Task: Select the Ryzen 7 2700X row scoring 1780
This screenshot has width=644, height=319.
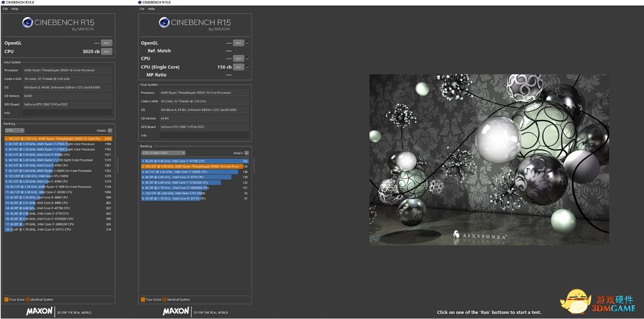Action: tap(59, 144)
